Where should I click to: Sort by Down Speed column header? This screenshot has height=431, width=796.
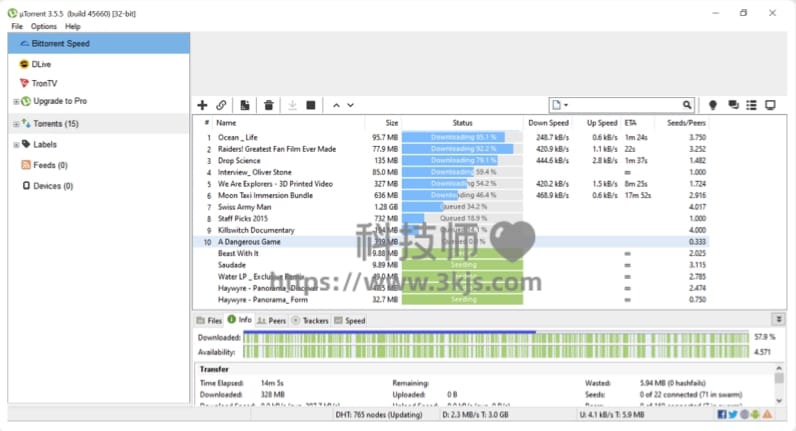pyautogui.click(x=548, y=123)
